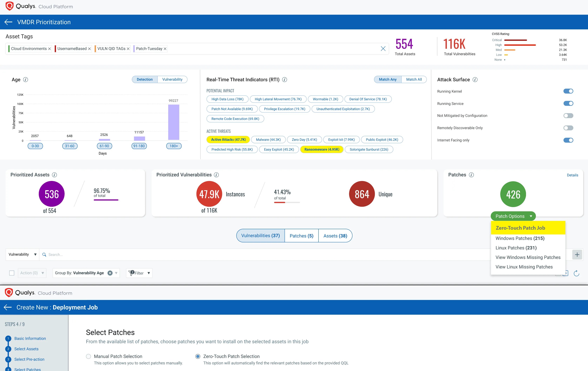Screen dimensions: 588x371
Task: Select Zero-Touch Patch Job from the menu
Action: coord(520,228)
